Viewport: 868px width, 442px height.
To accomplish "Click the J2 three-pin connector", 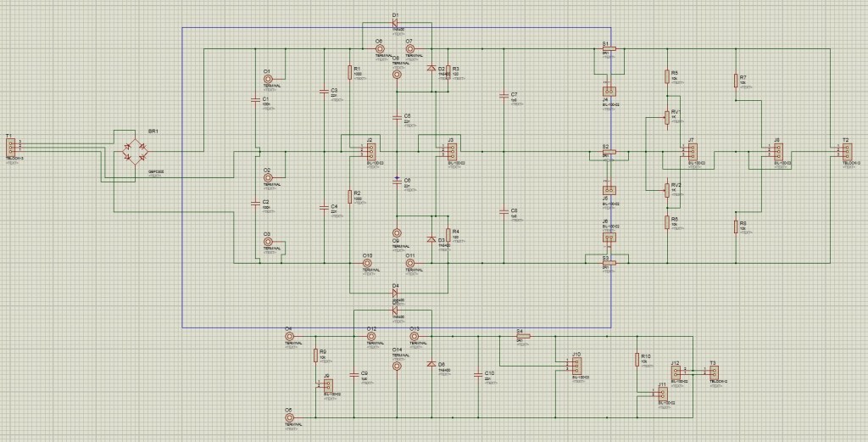I will pos(367,152).
